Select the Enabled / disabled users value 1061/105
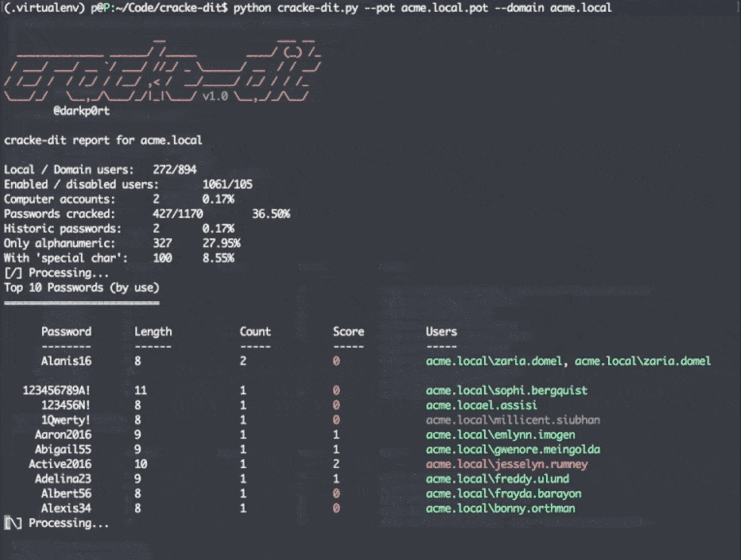 227,184
